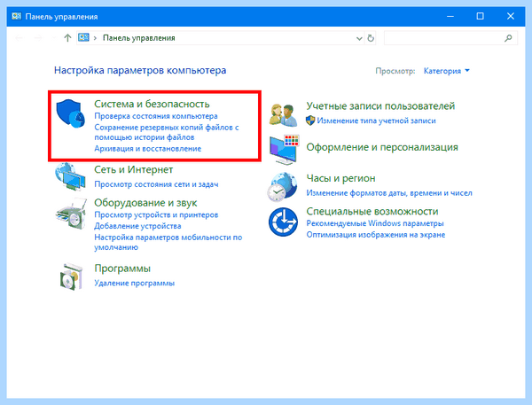
Task: Open the Категория view dropdown
Action: (x=447, y=71)
